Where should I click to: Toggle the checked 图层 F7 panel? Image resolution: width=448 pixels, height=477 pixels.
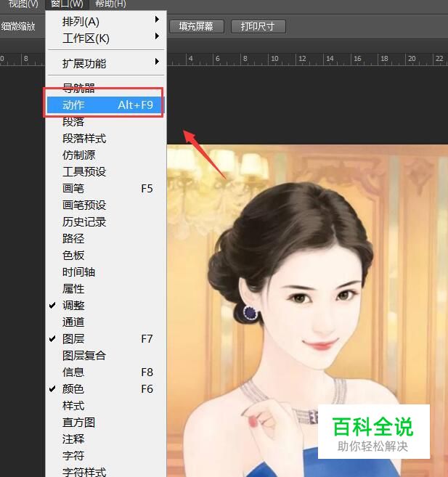(x=106, y=338)
